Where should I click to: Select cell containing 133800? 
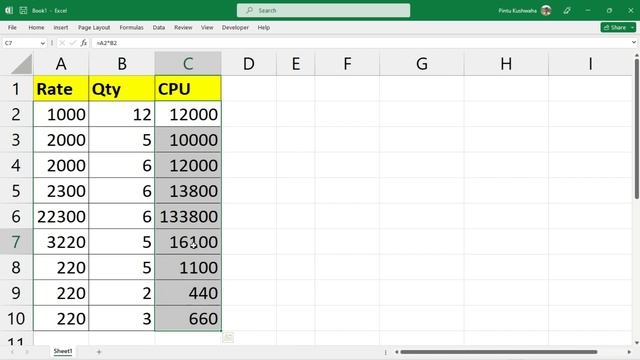(188, 216)
